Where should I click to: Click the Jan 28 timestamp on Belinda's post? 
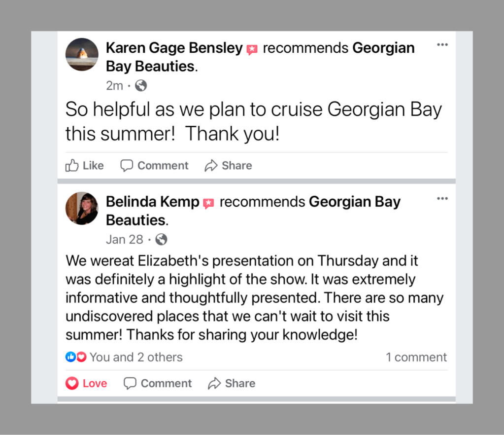point(125,240)
